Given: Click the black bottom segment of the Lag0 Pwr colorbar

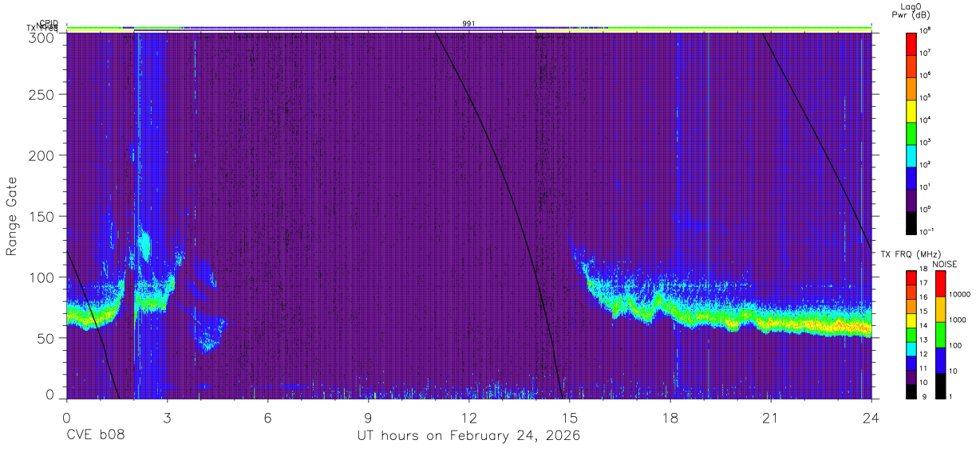Looking at the screenshot, I should click(911, 222).
